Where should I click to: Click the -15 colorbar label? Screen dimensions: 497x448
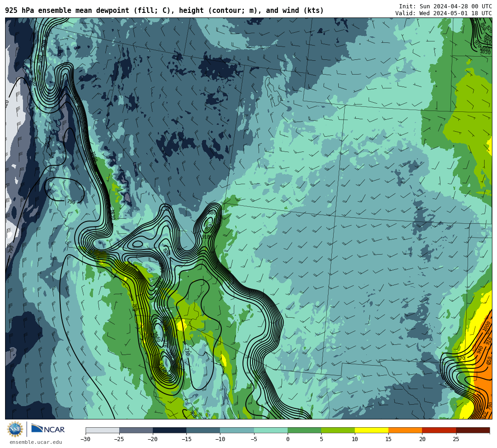tap(186, 439)
